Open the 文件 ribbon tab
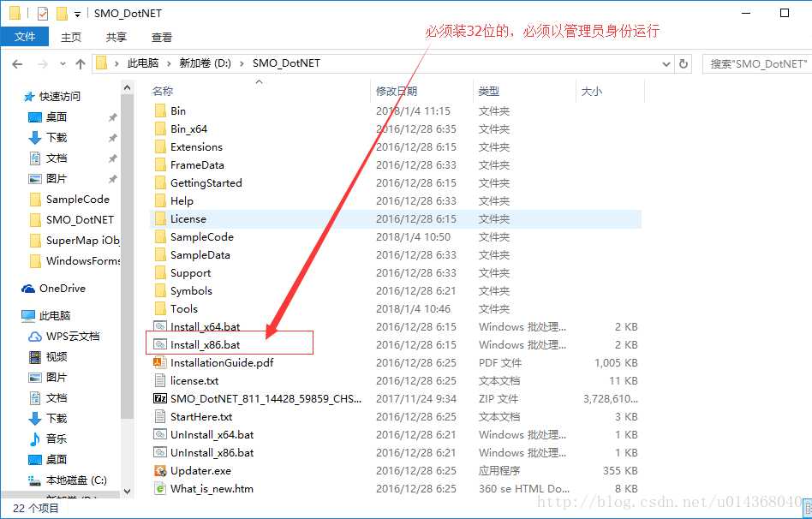The height and width of the screenshot is (519, 812). [25, 37]
